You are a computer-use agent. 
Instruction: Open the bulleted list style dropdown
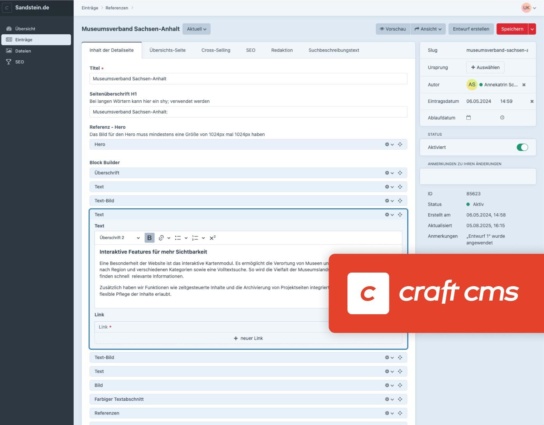pyautogui.click(x=186, y=238)
